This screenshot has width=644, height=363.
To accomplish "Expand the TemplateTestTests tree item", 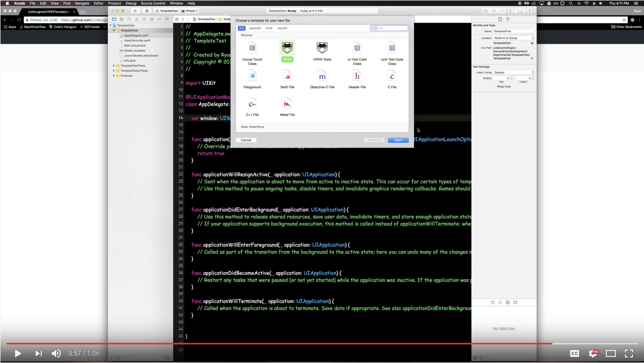I will pos(114,65).
